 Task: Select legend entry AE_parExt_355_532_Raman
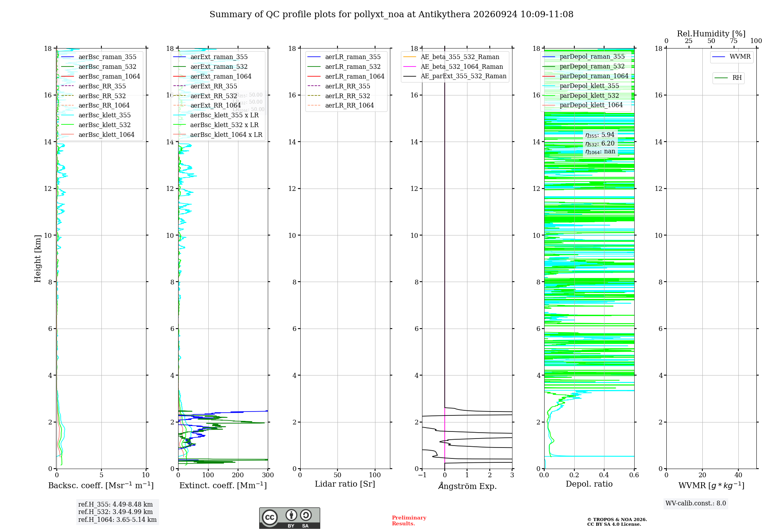click(455, 76)
